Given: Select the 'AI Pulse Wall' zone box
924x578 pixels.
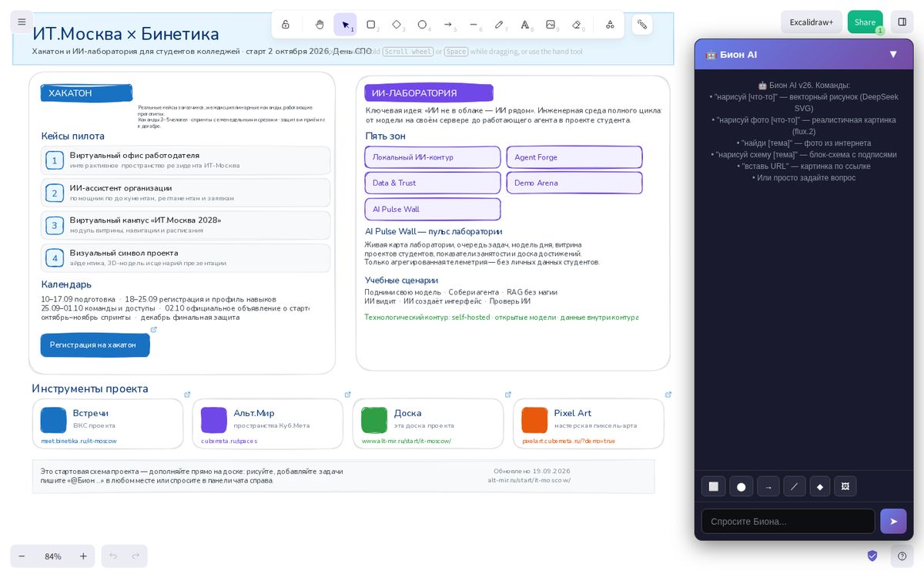Looking at the screenshot, I should click(433, 210).
